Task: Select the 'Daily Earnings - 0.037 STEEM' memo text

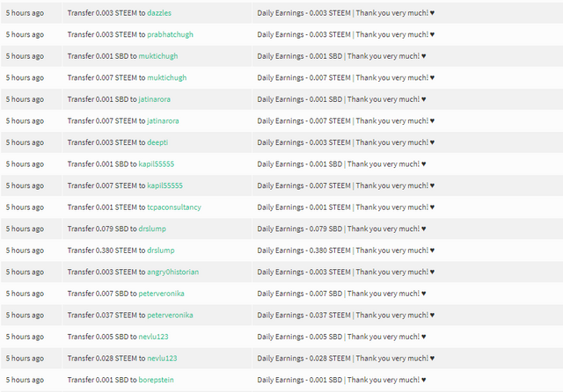Action: 303,315
